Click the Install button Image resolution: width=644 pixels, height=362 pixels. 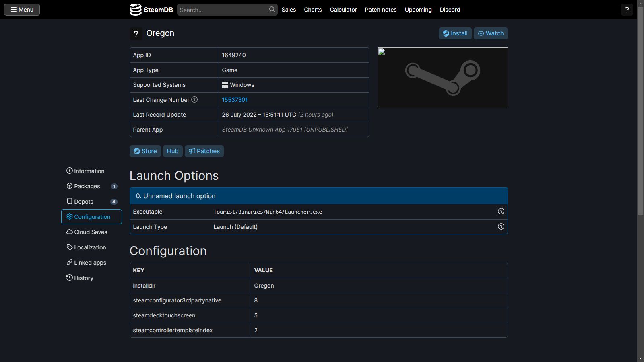point(455,33)
